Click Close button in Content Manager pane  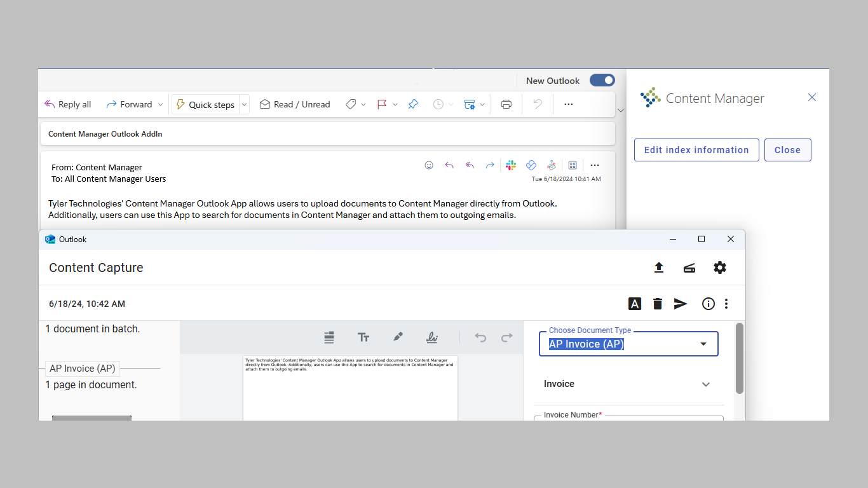pyautogui.click(x=788, y=150)
